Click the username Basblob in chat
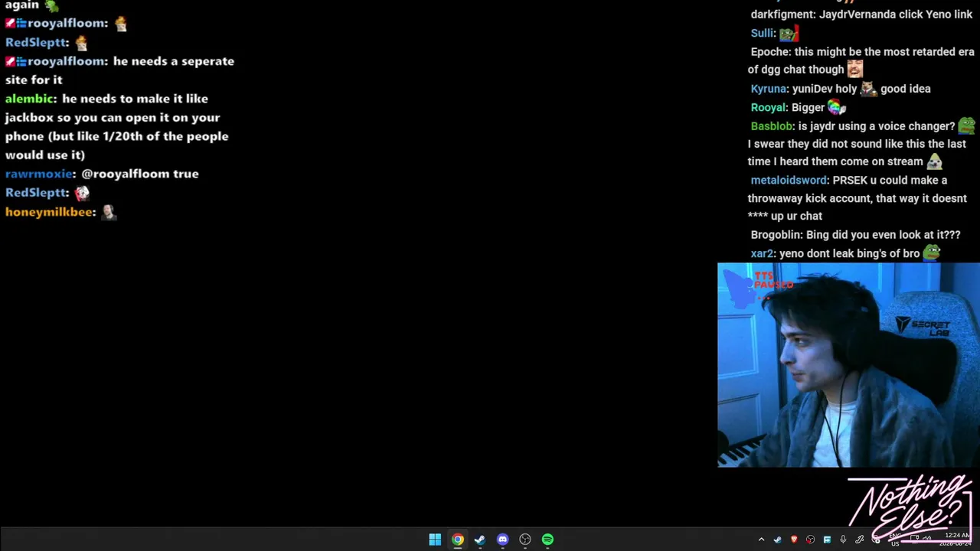This screenshot has width=980, height=551. coord(771,126)
